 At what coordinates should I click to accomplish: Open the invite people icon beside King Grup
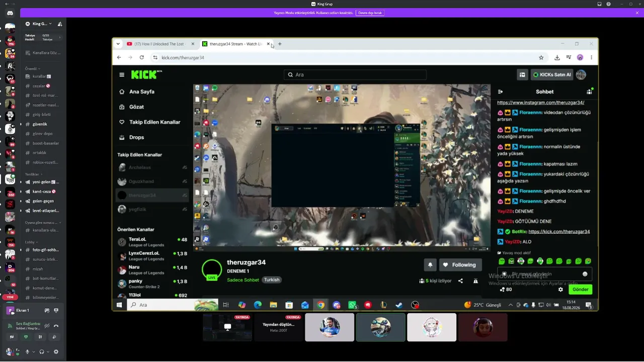point(60,24)
